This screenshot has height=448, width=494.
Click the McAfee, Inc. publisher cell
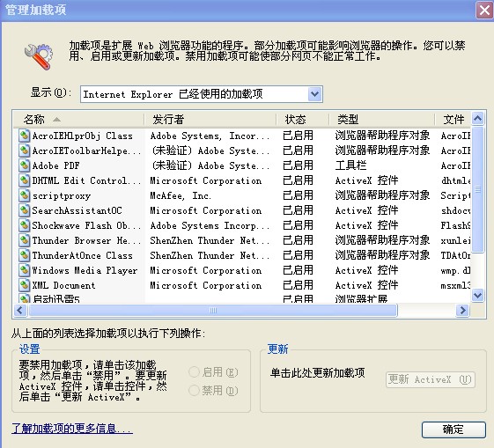[181, 195]
